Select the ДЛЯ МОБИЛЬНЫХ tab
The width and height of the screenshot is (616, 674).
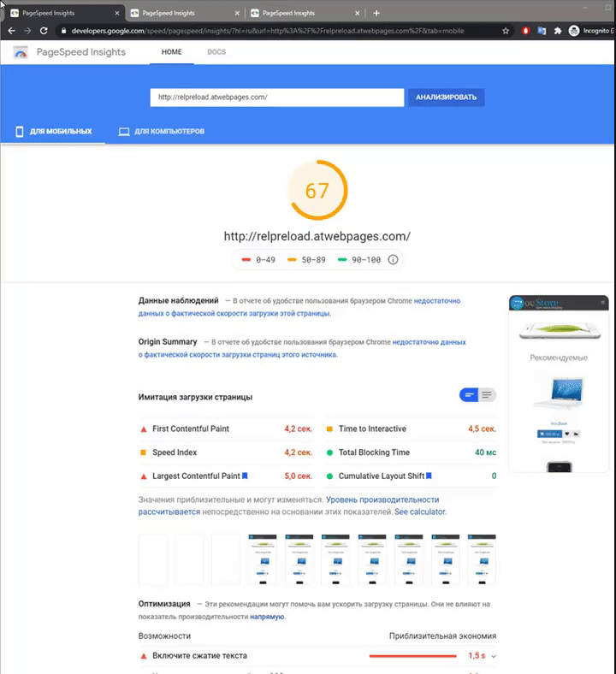click(x=53, y=131)
